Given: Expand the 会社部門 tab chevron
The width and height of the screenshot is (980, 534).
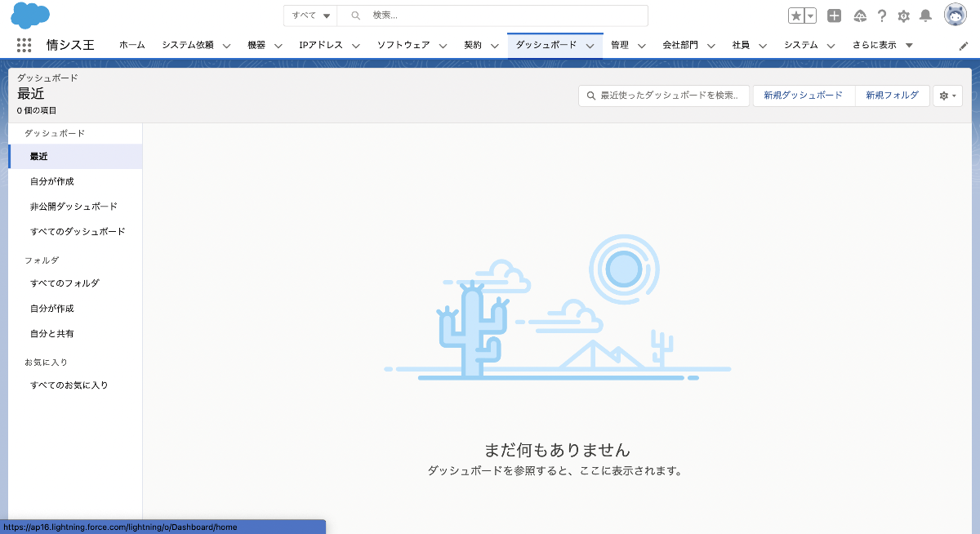Looking at the screenshot, I should [x=710, y=46].
